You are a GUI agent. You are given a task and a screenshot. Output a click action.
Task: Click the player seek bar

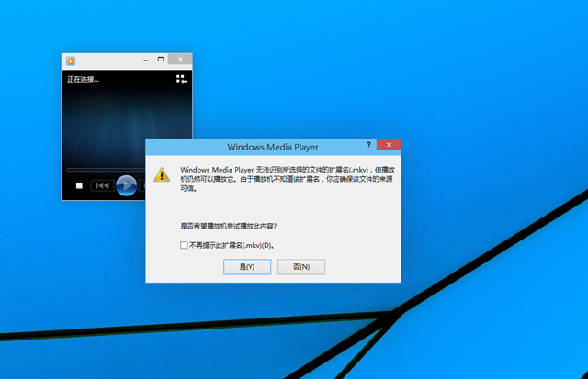106,170
